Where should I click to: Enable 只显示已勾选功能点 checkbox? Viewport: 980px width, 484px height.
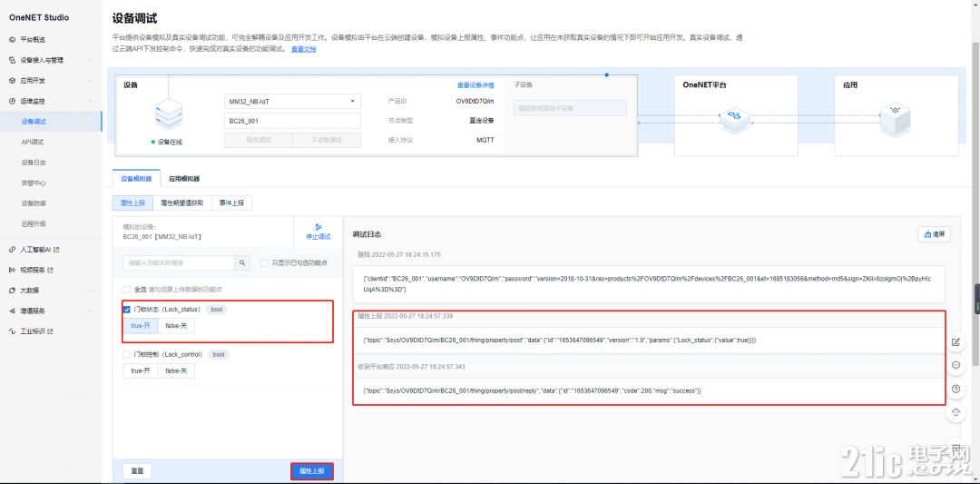pyautogui.click(x=264, y=262)
